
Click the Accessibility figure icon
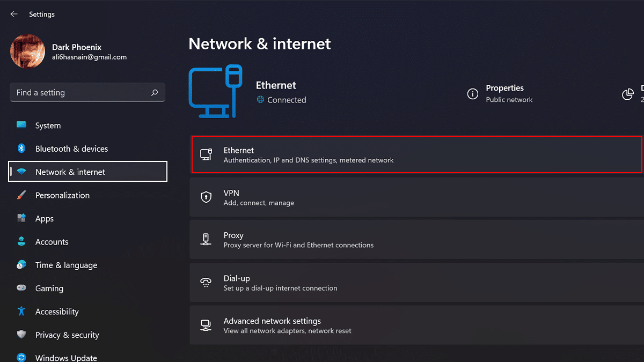click(x=21, y=311)
